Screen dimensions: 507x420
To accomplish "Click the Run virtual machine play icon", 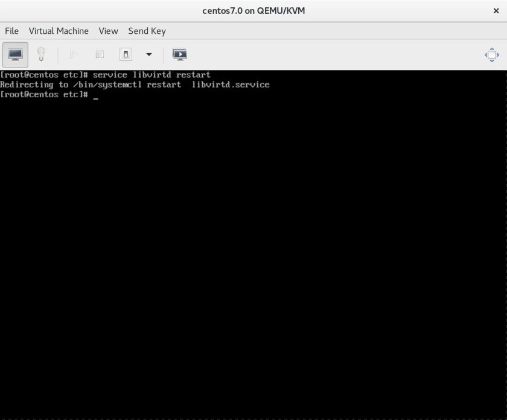I will tap(74, 54).
